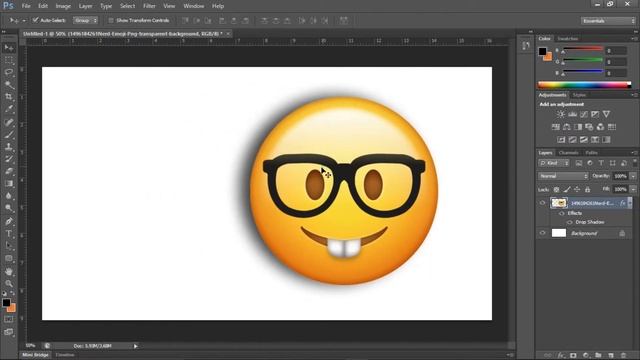This screenshot has height=360, width=640.
Task: Hide the Nerd Emoji layer with eye icon
Action: pos(542,202)
